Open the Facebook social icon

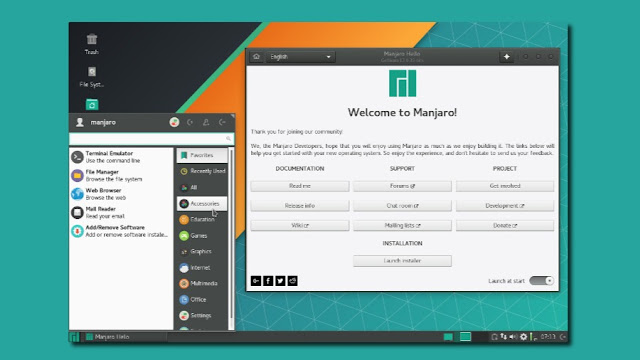coord(268,281)
